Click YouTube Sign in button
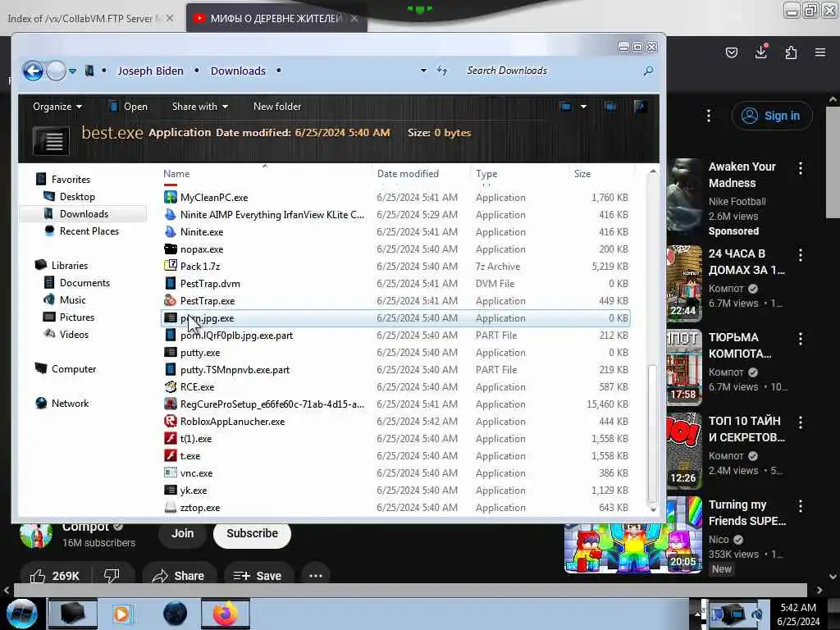840x630 pixels. 772,116
